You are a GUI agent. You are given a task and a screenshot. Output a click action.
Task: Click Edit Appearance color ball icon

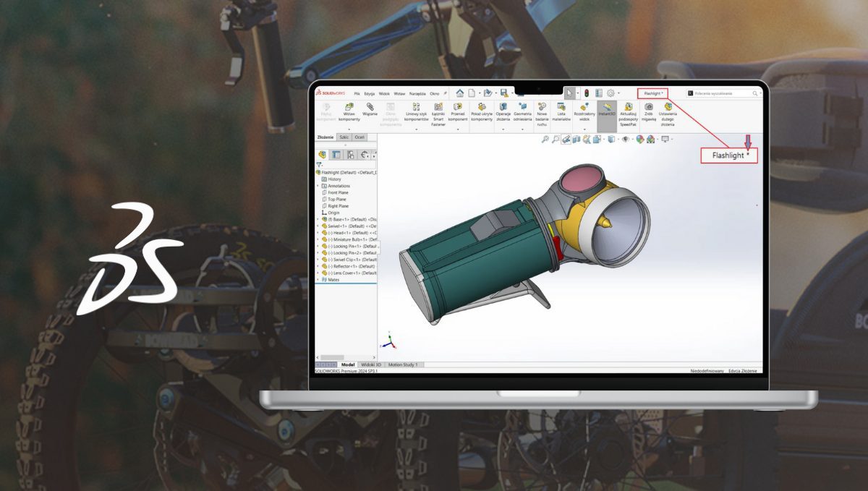[640, 139]
